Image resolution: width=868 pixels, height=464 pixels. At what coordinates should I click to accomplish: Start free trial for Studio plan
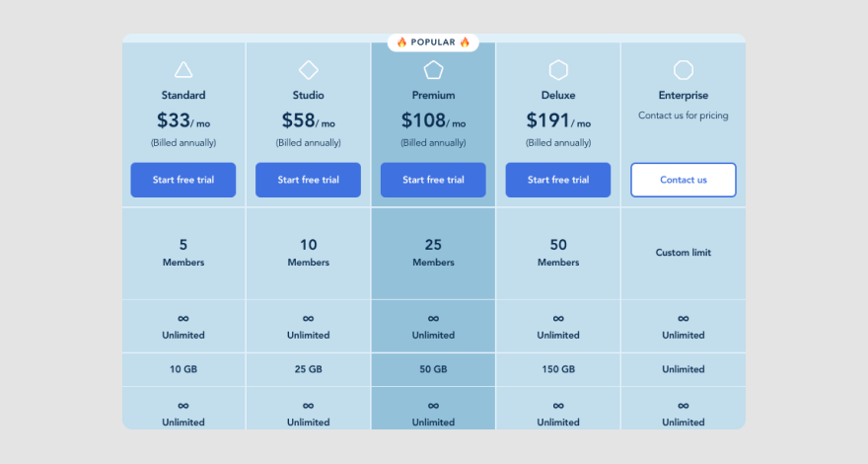309,180
